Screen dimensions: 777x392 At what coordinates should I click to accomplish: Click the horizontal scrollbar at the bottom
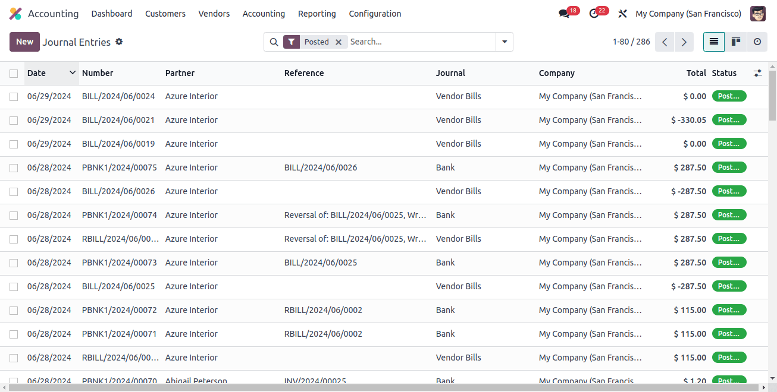pyautogui.click(x=384, y=388)
